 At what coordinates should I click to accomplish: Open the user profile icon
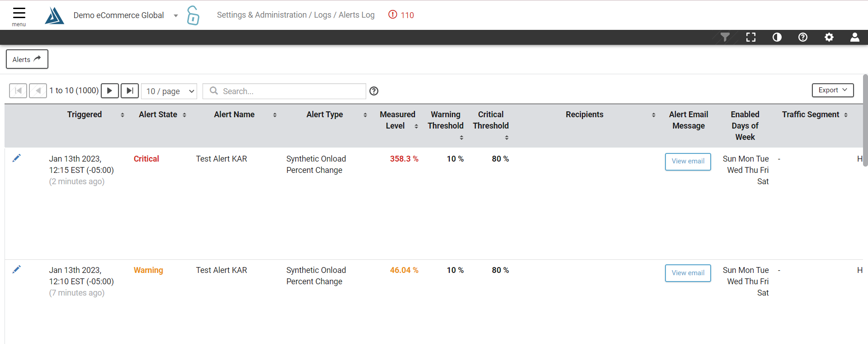click(855, 37)
